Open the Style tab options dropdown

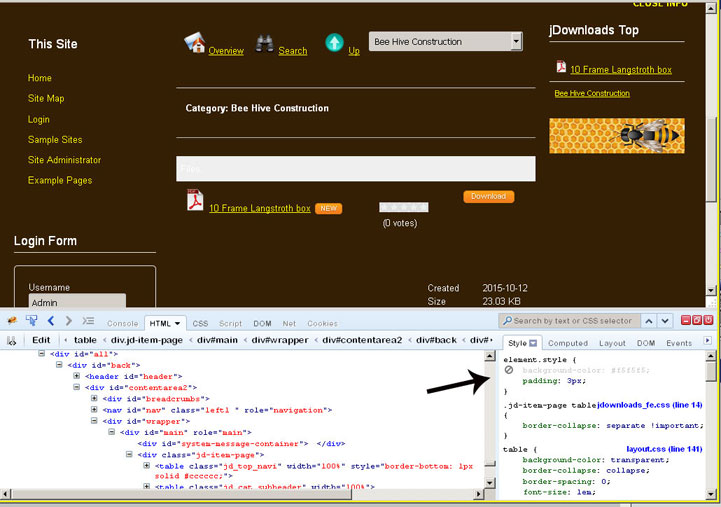[x=533, y=343]
